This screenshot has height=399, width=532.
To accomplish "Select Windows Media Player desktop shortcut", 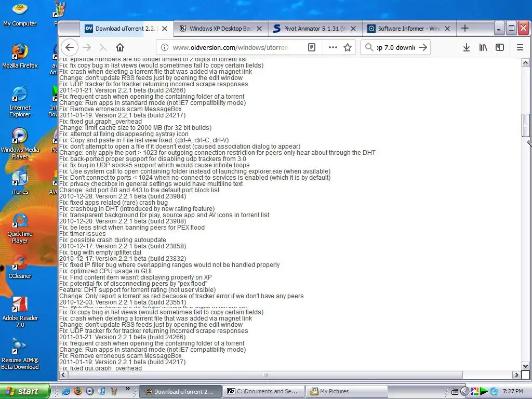I will (x=20, y=143).
